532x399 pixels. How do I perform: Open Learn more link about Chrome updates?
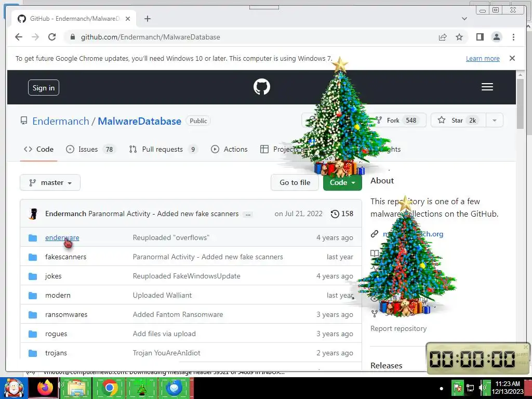pos(483,58)
